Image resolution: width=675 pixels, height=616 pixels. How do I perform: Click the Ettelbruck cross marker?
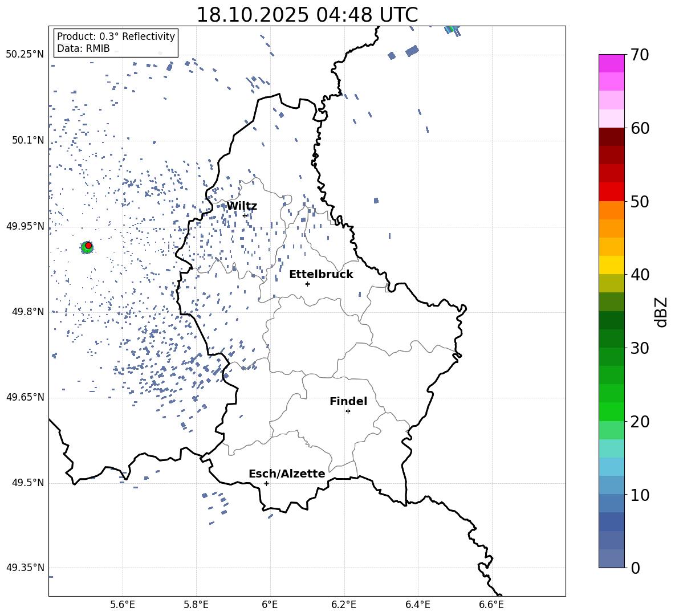(307, 284)
